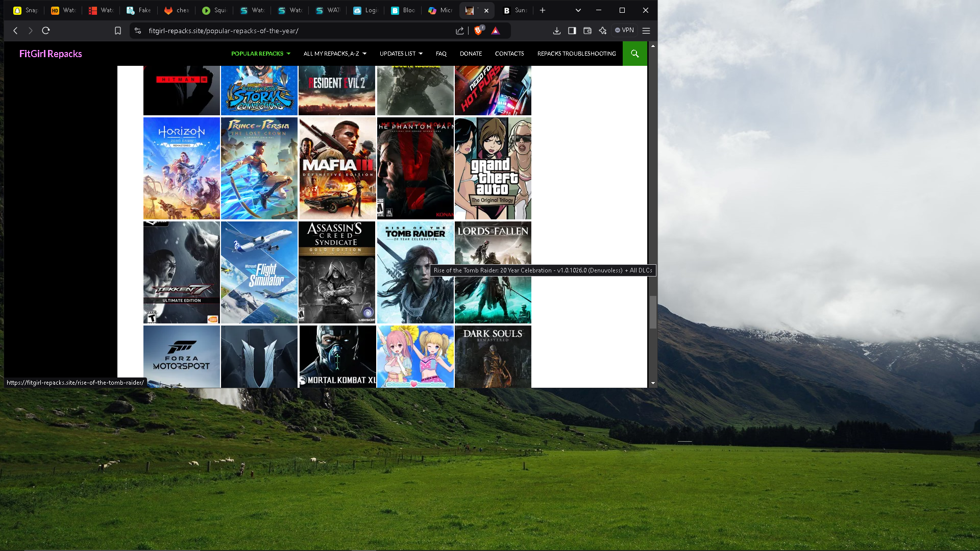Image resolution: width=980 pixels, height=551 pixels.
Task: Click the page scrollbar down arrow
Action: [x=653, y=383]
